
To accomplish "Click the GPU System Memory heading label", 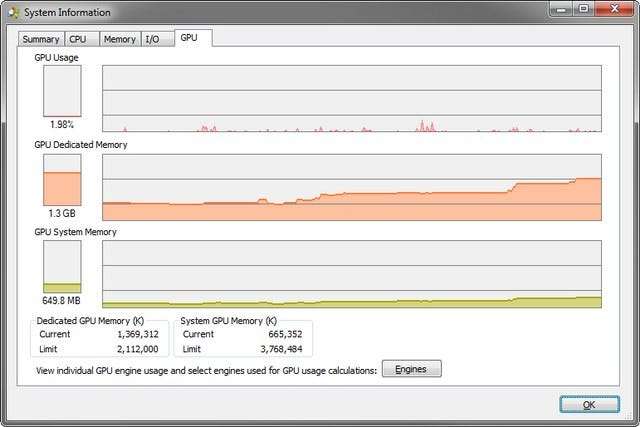I will (x=76, y=232).
